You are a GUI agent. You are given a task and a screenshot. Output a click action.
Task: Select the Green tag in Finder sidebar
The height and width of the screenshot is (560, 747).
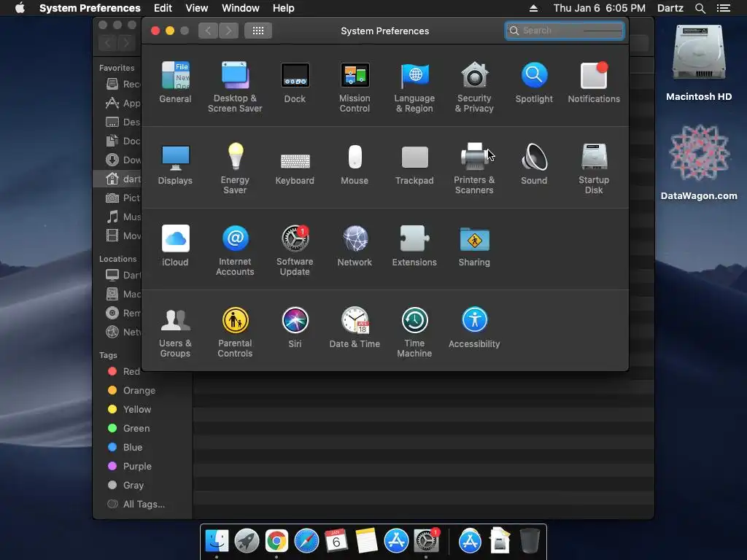[x=129, y=429]
